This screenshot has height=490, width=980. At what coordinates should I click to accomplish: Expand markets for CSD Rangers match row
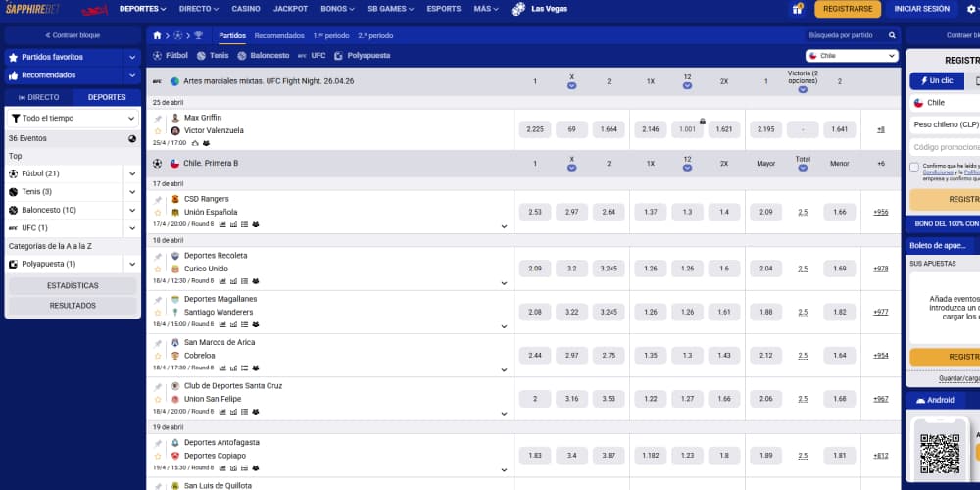[505, 227]
